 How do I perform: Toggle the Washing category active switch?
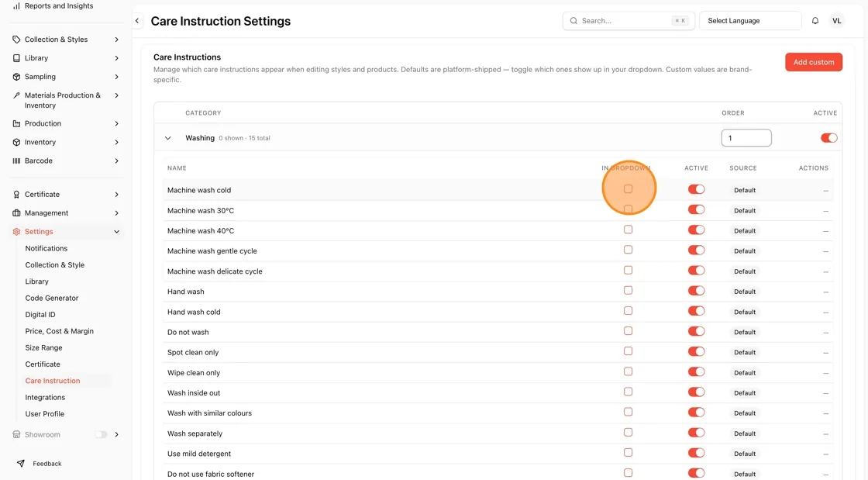[828, 138]
